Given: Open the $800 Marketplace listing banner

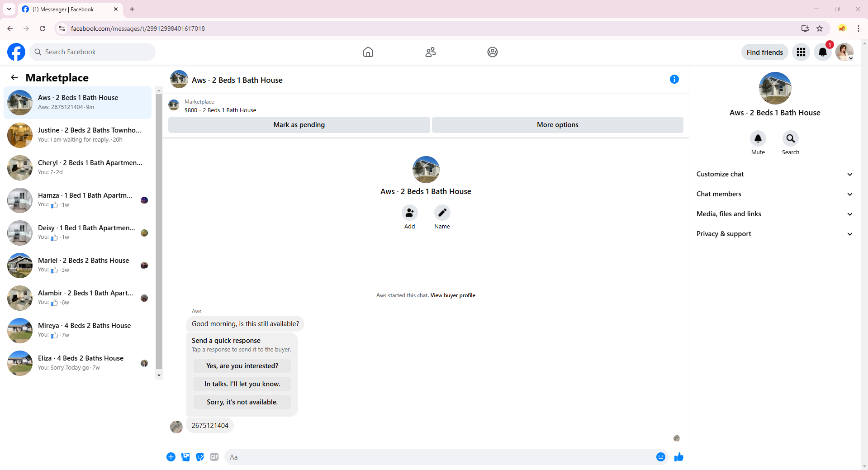Looking at the screenshot, I should point(426,106).
